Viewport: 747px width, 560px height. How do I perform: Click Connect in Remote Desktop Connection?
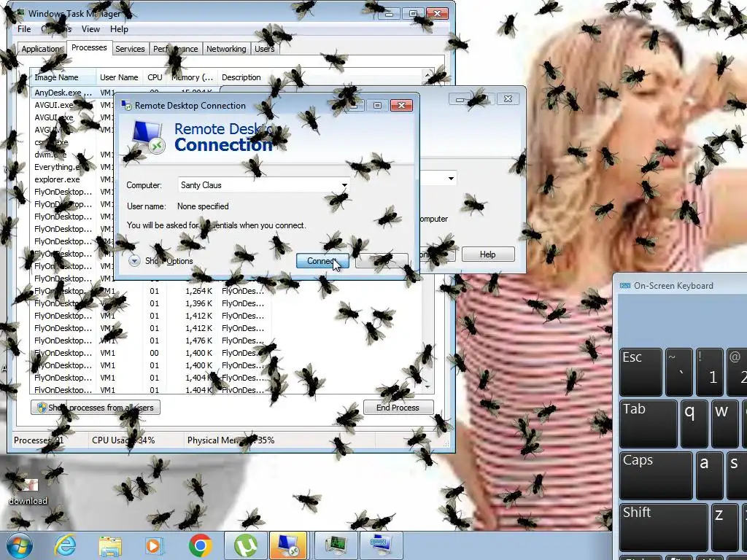[322, 261]
